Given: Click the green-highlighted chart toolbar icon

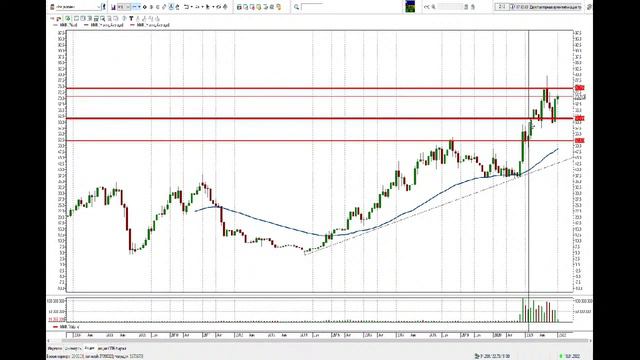Looking at the screenshot, I should [x=68, y=18].
